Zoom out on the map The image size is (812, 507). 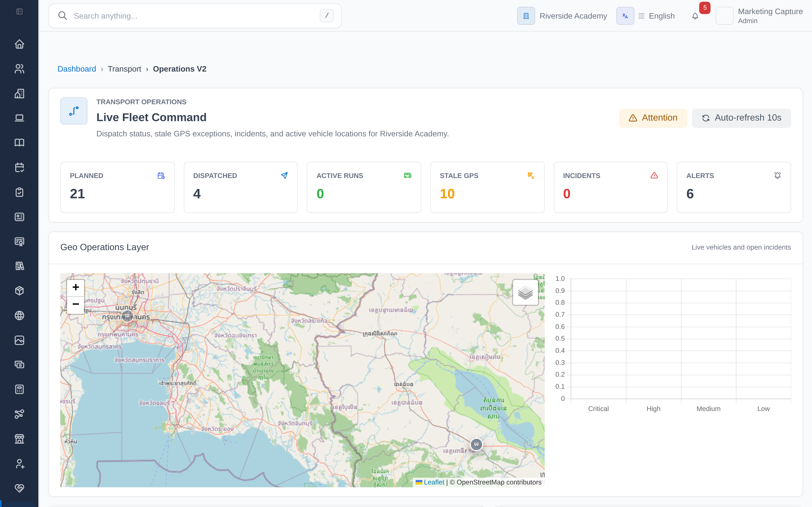tap(76, 305)
